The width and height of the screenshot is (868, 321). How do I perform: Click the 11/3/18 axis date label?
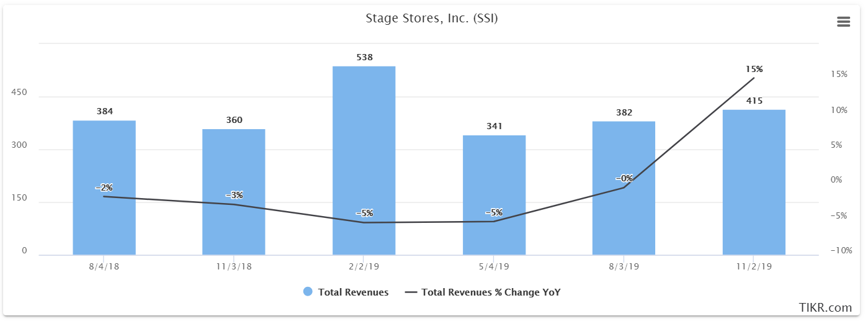click(234, 266)
